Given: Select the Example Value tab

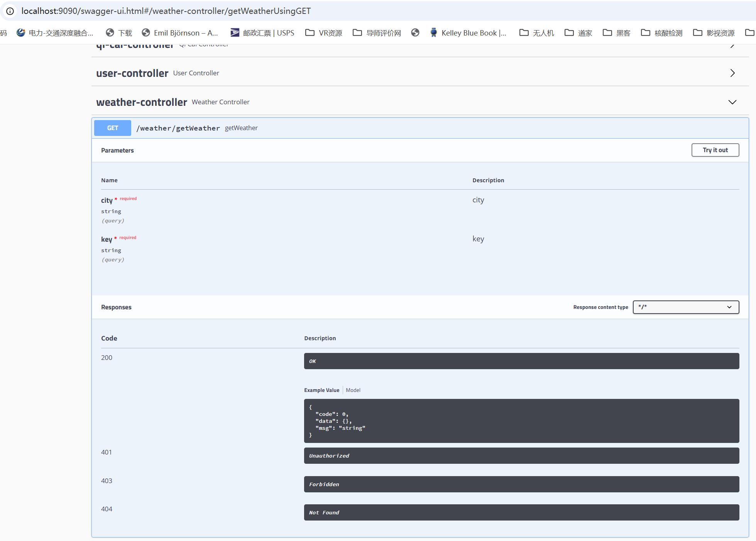Looking at the screenshot, I should pos(321,390).
